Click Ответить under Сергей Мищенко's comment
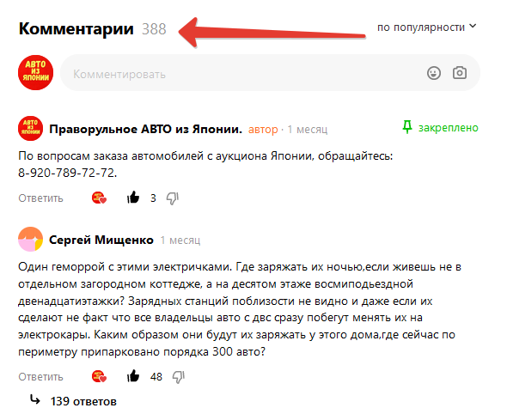This screenshot has height=420, width=507. coord(40,377)
